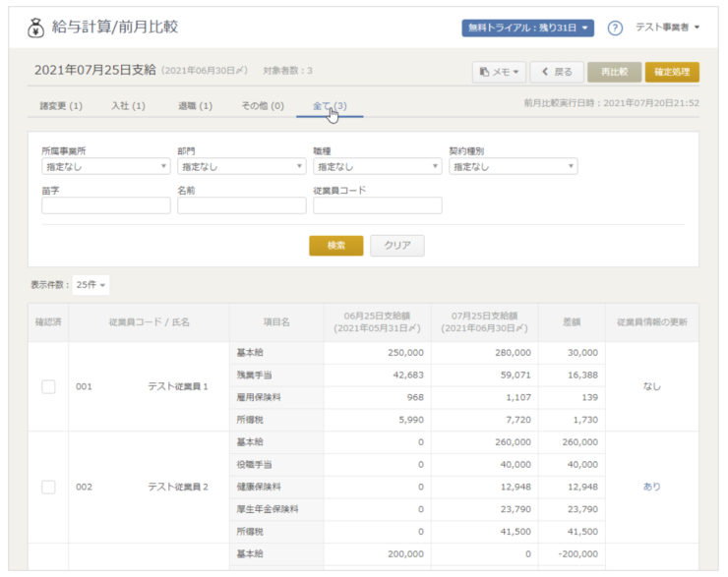Click the 16,388 difference value
This screenshot has height=577, width=728.
[x=582, y=375]
